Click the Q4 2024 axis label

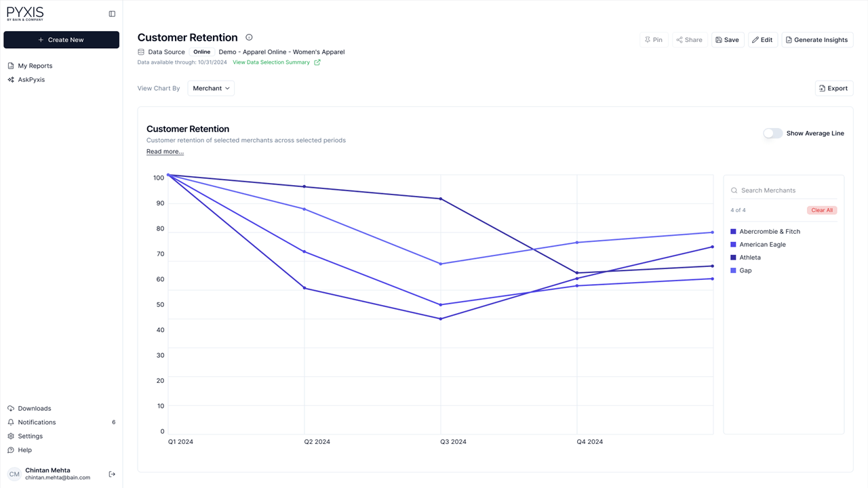tap(590, 442)
